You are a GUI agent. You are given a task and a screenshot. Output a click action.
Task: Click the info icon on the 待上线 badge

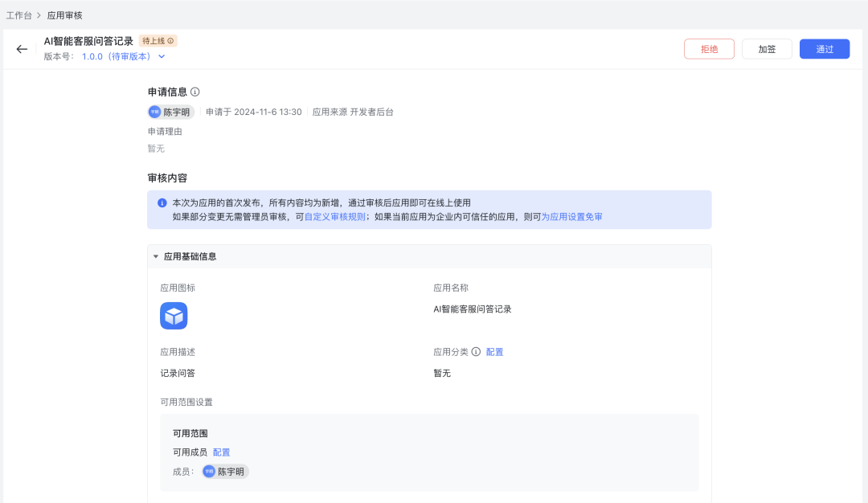(171, 39)
